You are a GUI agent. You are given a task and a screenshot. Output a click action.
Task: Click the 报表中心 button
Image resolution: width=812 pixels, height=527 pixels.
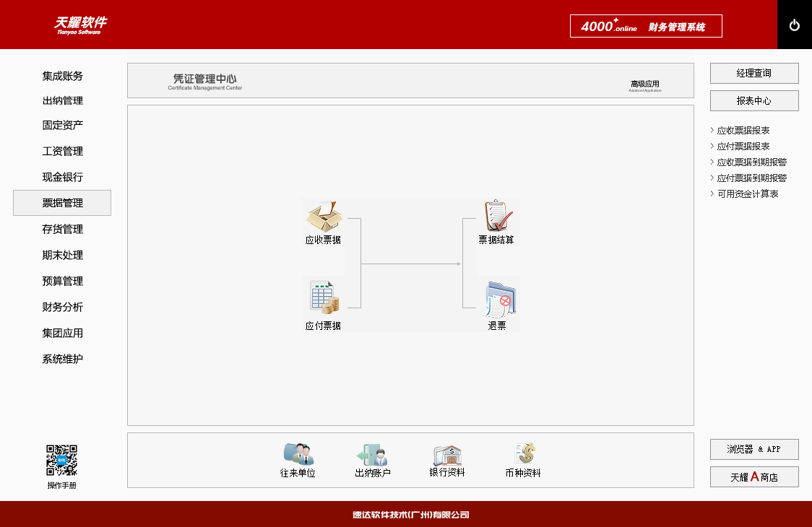tap(754, 100)
